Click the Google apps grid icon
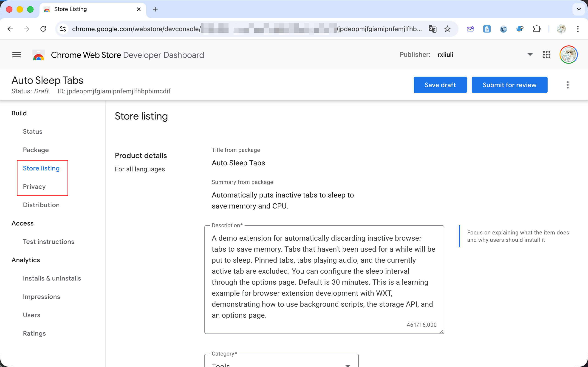 (x=546, y=55)
